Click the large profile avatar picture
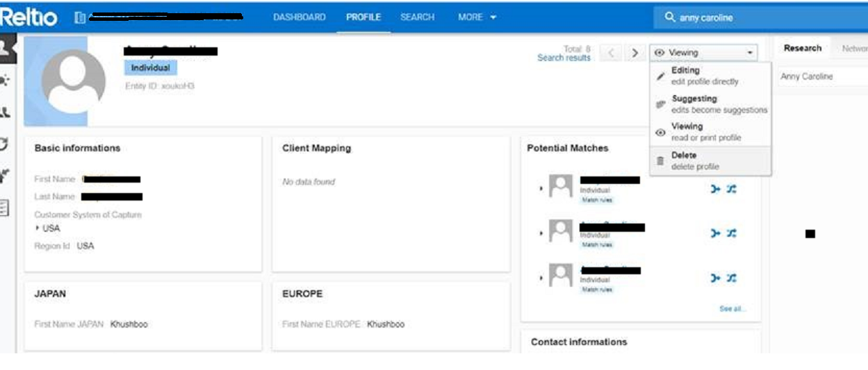The image size is (868, 370). tap(73, 81)
